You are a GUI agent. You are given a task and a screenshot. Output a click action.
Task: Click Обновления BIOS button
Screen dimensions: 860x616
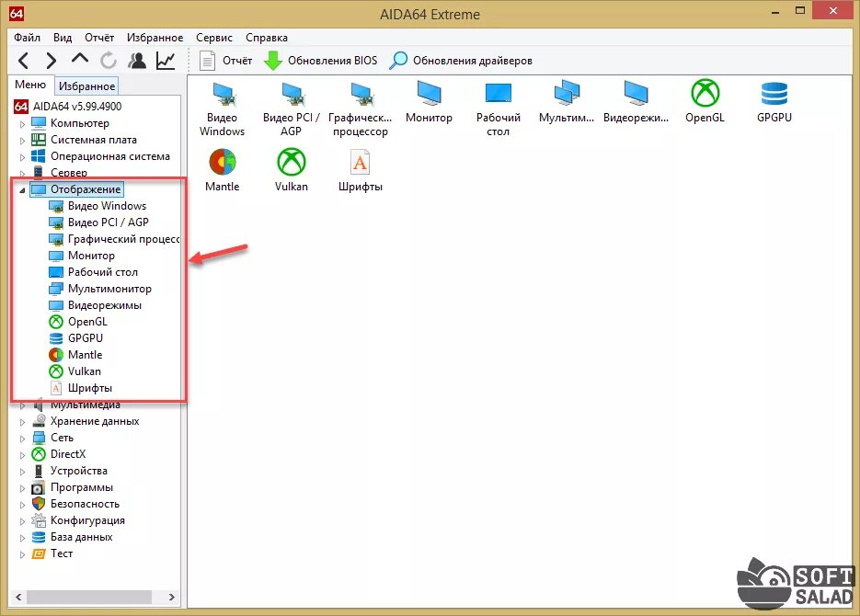321,61
